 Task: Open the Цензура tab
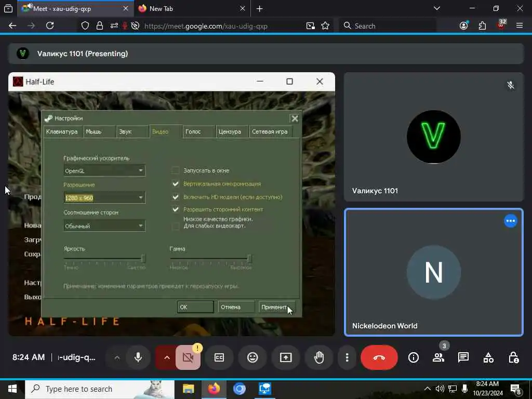(x=232, y=131)
